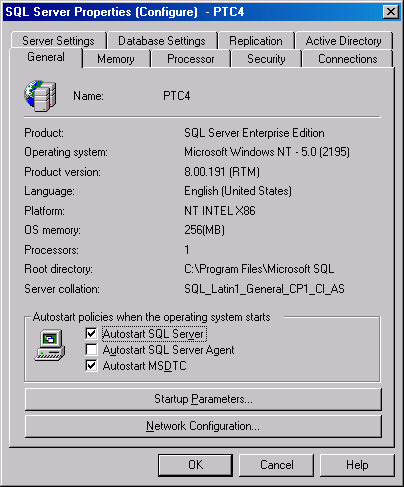
Task: Click 'Microsoft Windows NT - 5.0 (2195)' text
Action: coord(267,152)
